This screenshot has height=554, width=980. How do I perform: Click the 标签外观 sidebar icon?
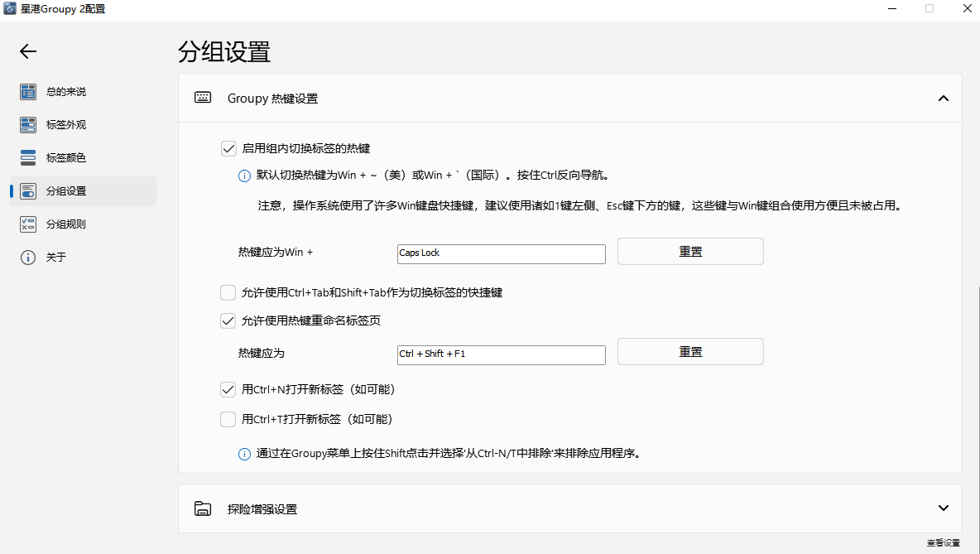click(28, 125)
